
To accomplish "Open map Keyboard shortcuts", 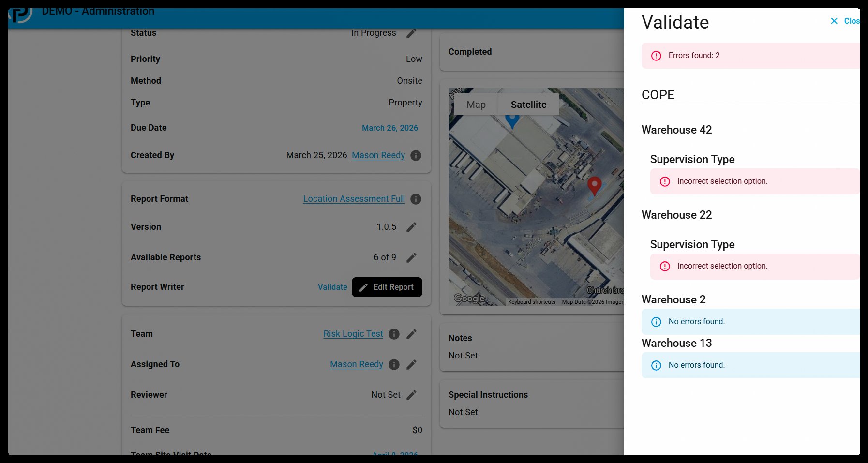I will coord(532,302).
